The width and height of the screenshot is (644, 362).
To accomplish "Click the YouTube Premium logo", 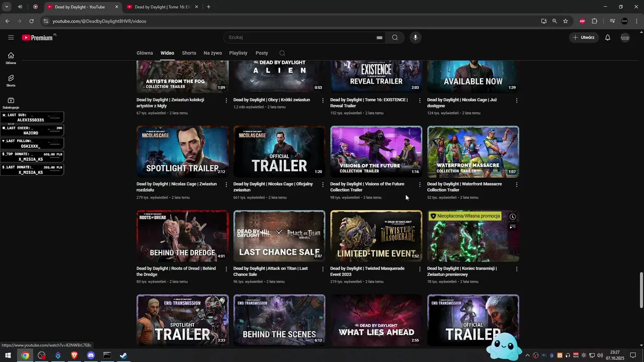I will tap(37, 38).
